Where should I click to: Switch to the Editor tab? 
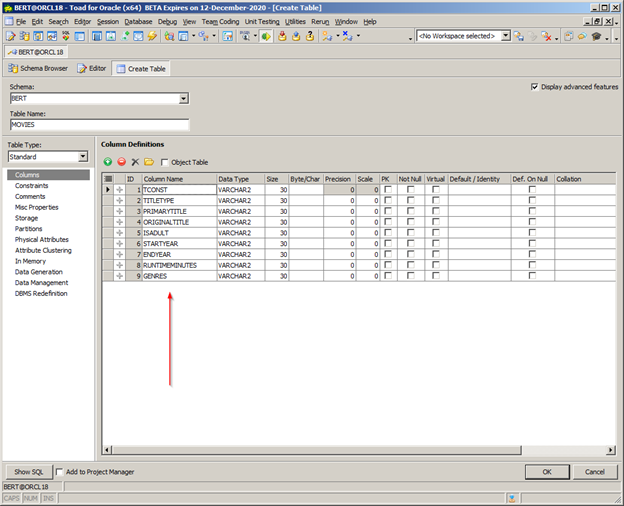pyautogui.click(x=92, y=68)
